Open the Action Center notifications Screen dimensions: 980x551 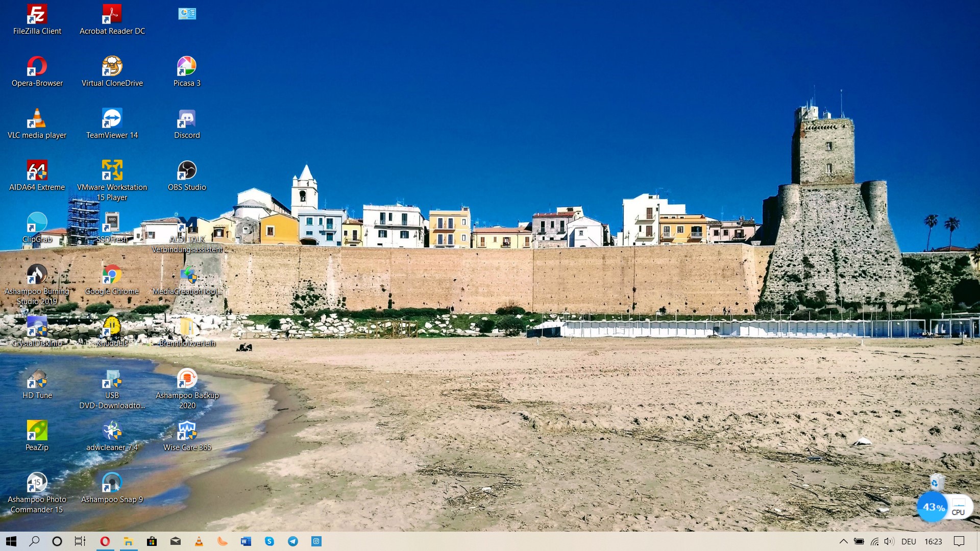point(959,541)
